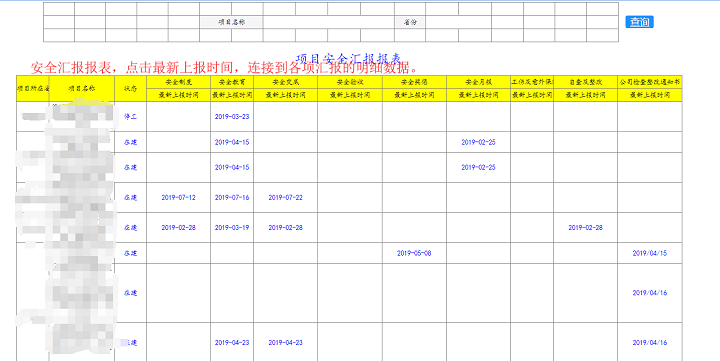Open the 2019-07-22 安全交底 date link

pos(286,197)
